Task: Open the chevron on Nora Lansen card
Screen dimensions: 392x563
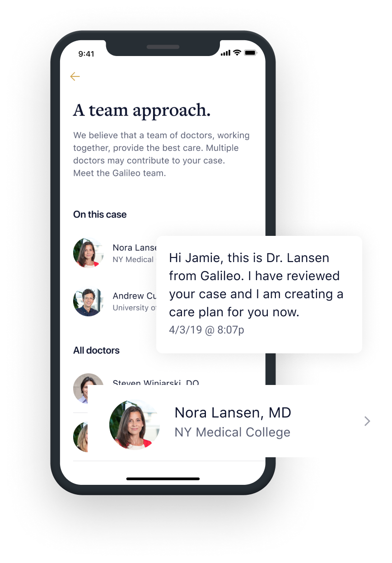Action: coord(367,421)
